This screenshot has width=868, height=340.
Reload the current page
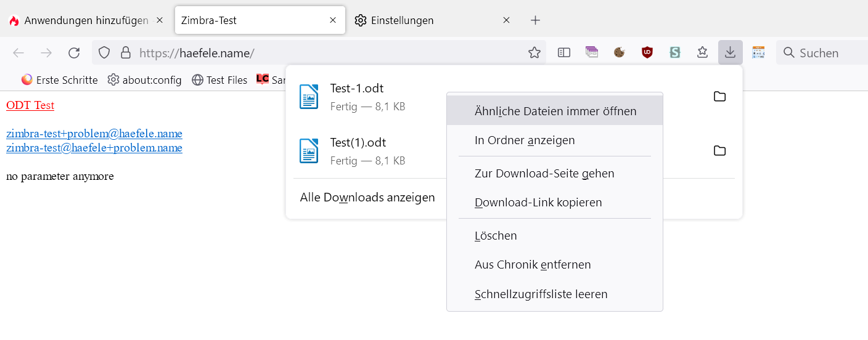[74, 53]
